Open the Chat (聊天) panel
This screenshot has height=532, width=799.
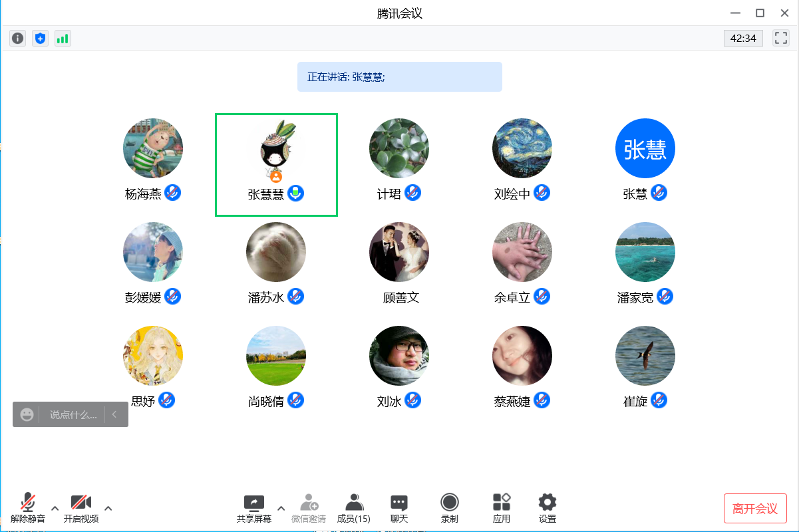coord(399,509)
